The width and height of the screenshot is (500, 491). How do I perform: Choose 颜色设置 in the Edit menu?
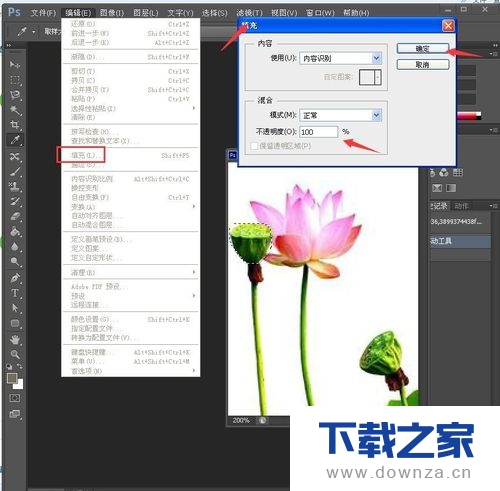(132, 319)
